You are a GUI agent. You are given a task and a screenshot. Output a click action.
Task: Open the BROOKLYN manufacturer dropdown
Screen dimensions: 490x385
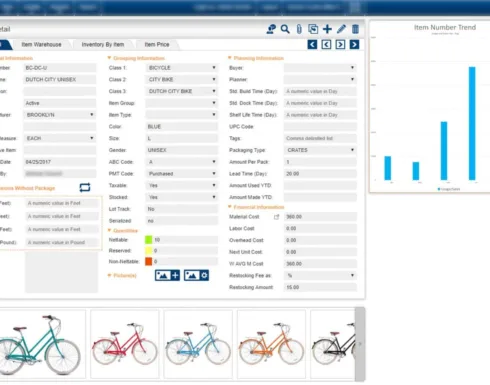(x=60, y=115)
